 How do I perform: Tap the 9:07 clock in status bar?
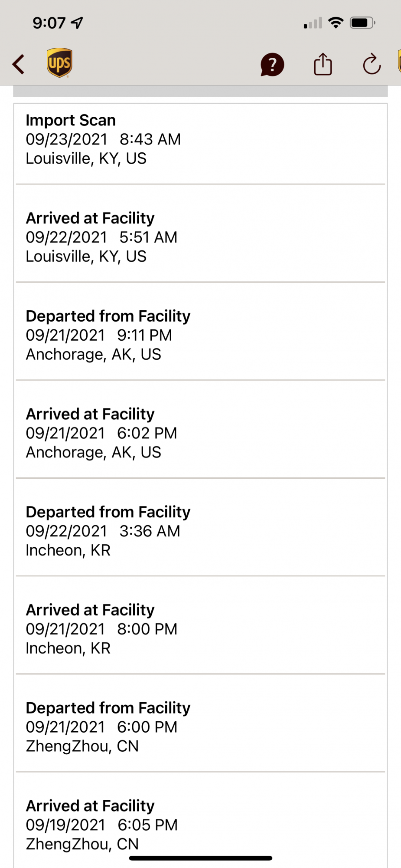coord(49,23)
